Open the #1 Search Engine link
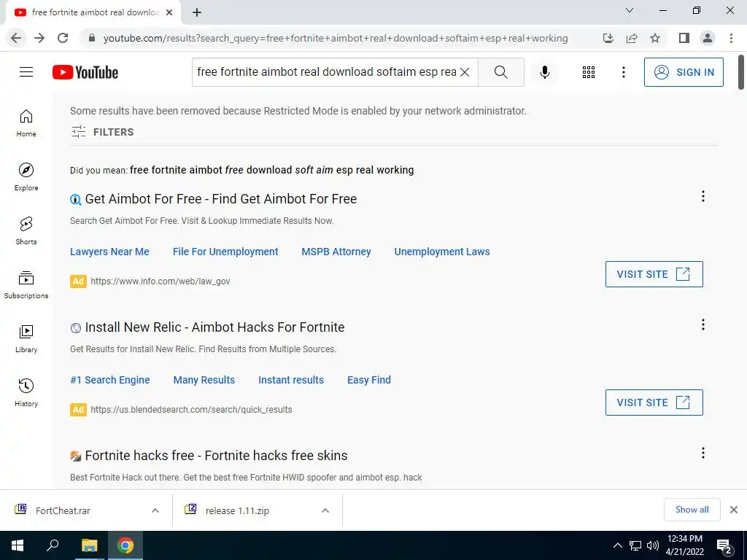 [x=110, y=380]
